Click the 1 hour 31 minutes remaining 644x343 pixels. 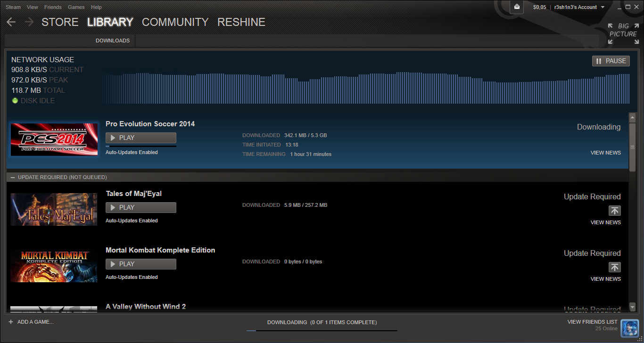coord(311,154)
